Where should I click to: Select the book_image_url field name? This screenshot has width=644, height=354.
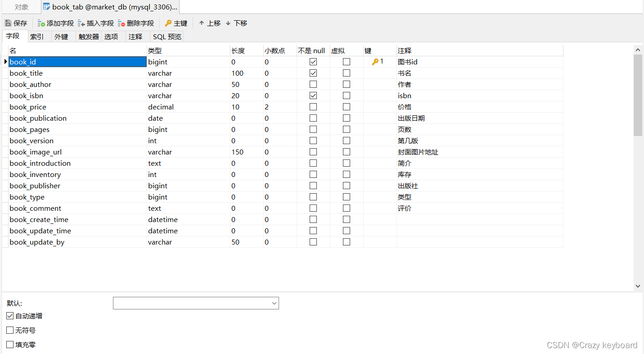coord(36,152)
